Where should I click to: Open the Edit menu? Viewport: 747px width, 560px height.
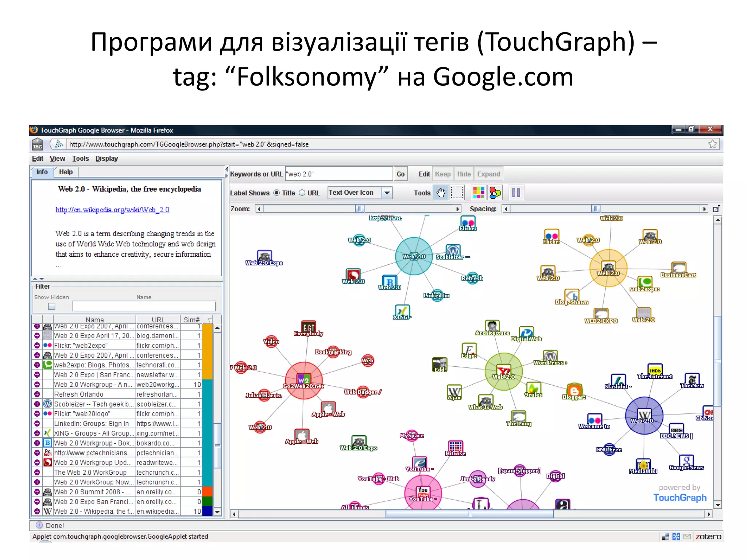38,159
